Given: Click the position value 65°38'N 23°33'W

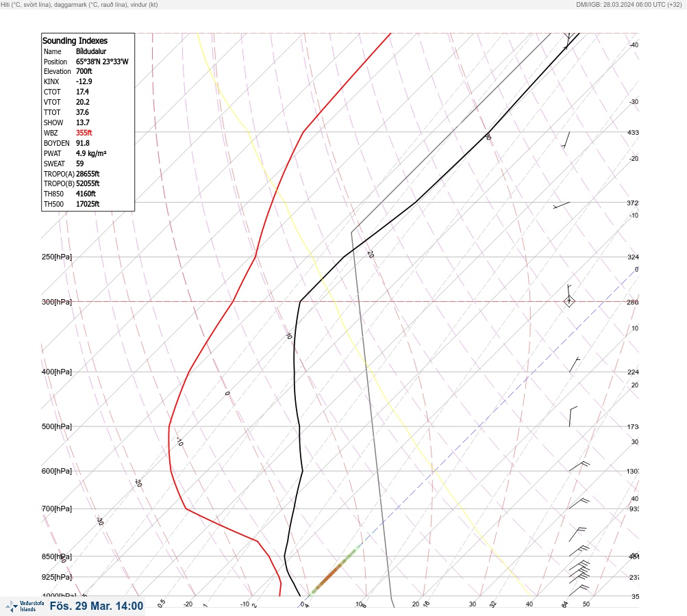Looking at the screenshot, I should coord(102,62).
